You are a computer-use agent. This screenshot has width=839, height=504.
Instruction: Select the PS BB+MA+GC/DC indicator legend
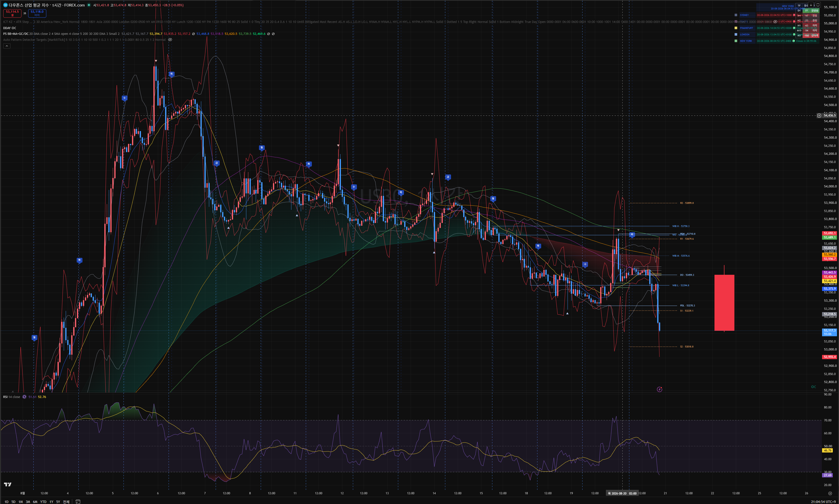(16, 34)
